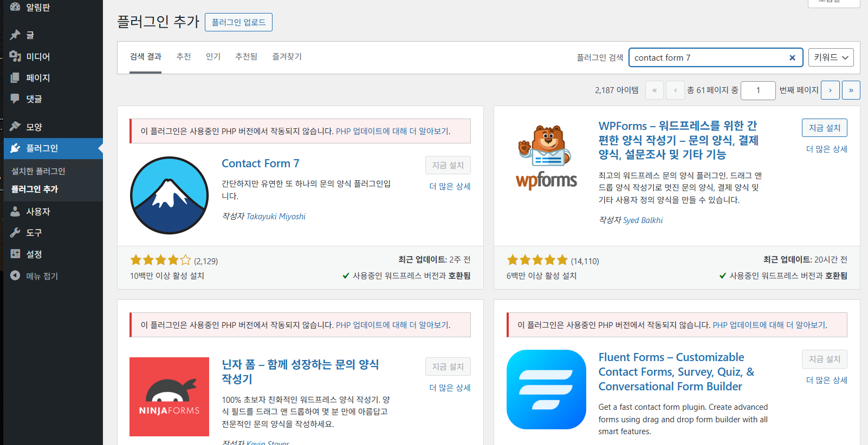Open the 키워드 search type dropdown
Screen dimensions: 868x445
pos(831,57)
